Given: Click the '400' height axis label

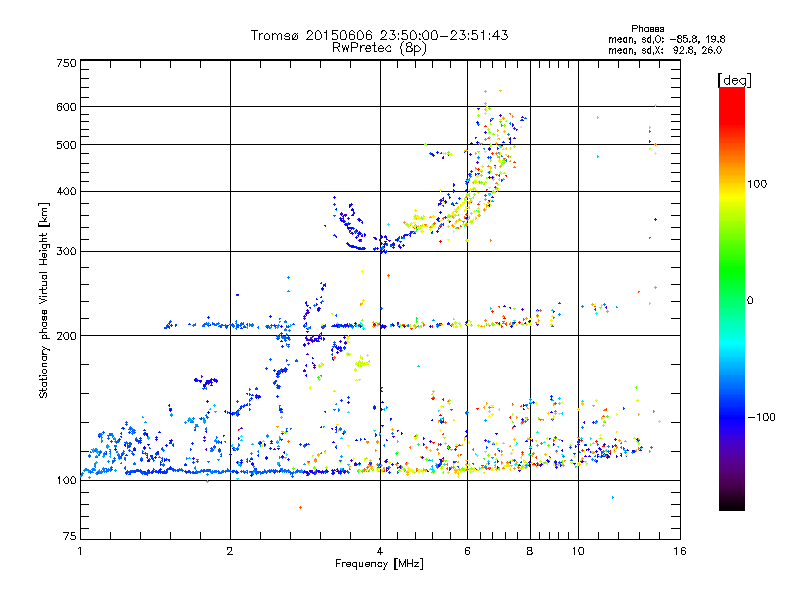Looking at the screenshot, I should pos(66,191).
